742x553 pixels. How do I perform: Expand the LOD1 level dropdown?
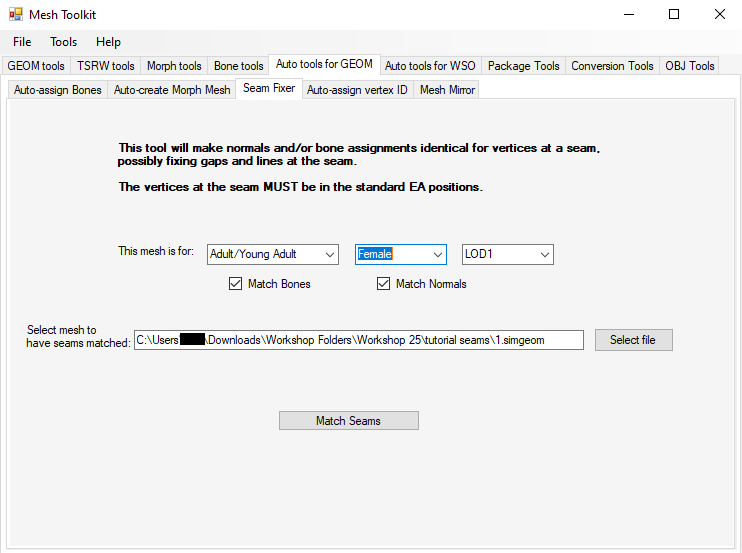(x=508, y=255)
